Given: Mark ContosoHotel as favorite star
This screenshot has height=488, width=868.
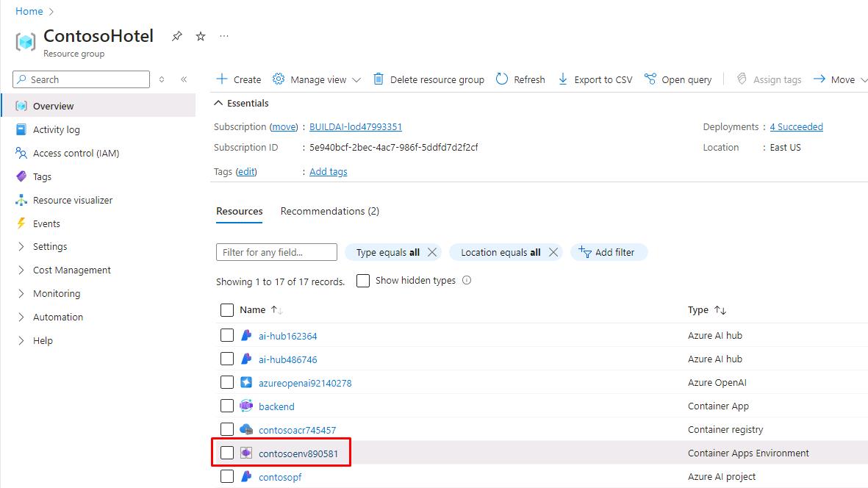Looking at the screenshot, I should click(201, 36).
